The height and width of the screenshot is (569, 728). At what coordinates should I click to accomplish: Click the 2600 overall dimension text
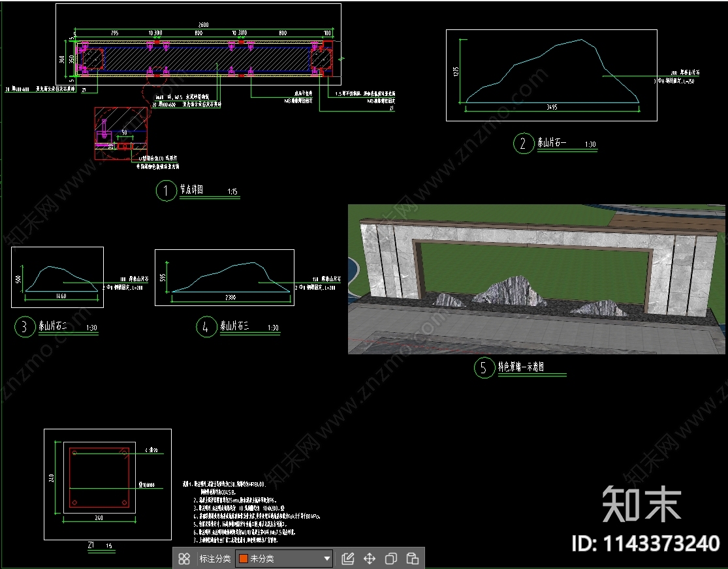coord(202,25)
